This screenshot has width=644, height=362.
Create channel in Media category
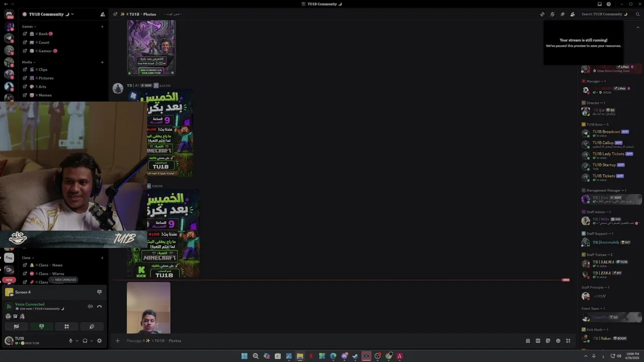102,62
